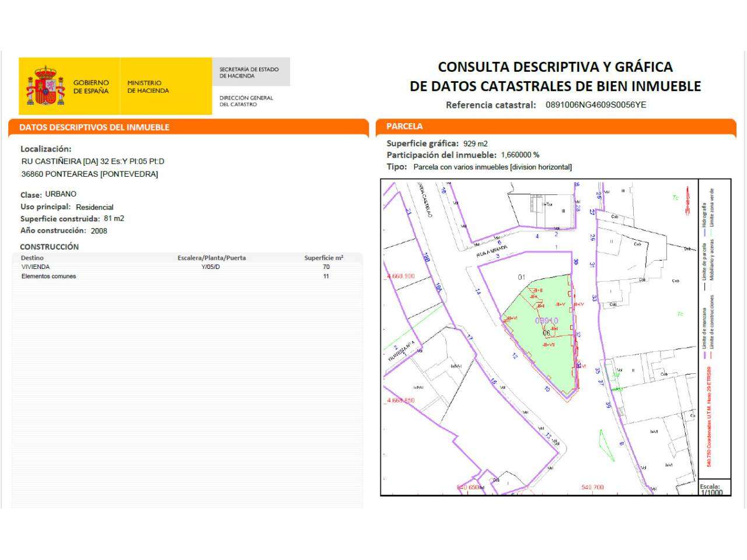The width and height of the screenshot is (747, 560).
Task: Click the built area value '81 m2'
Action: tap(114, 219)
